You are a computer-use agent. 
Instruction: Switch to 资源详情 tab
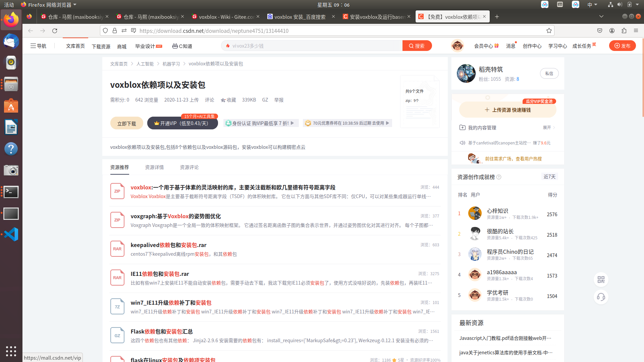[154, 167]
